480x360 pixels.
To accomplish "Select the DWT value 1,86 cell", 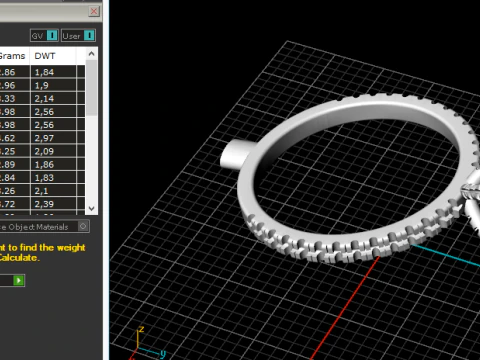I will coord(53,164).
